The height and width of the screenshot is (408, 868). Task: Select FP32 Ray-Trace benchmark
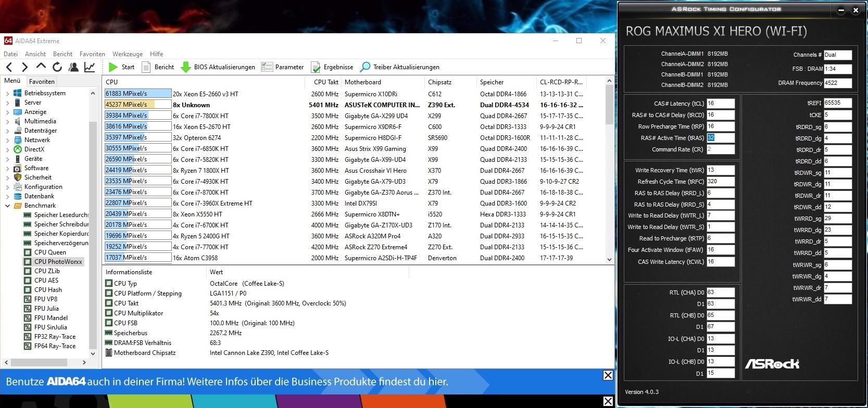pos(55,337)
